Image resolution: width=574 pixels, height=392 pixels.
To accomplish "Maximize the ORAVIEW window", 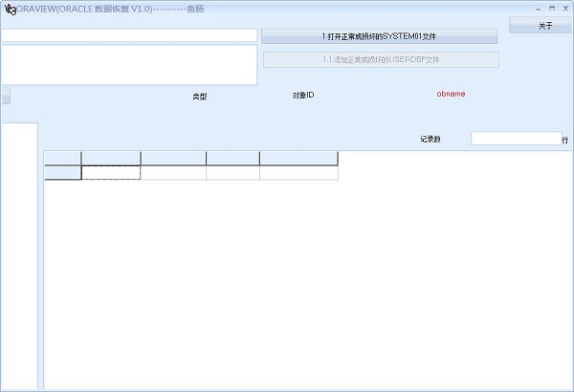I will 552,8.
